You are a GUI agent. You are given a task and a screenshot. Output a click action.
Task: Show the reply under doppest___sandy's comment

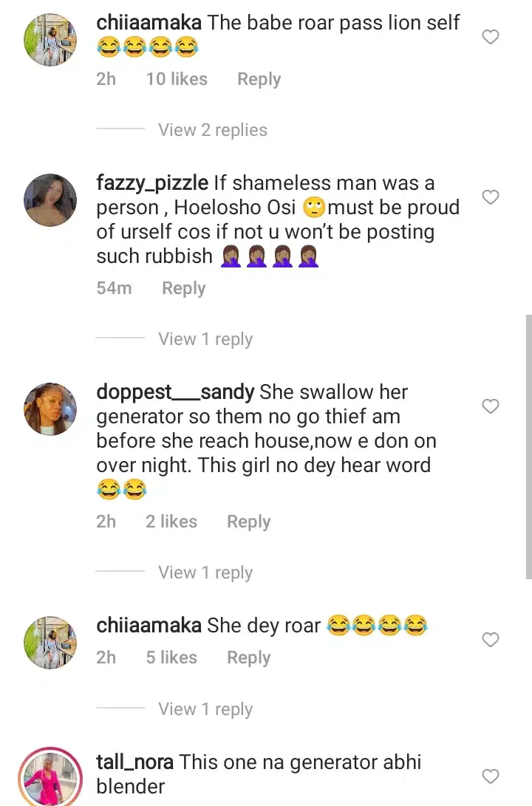click(x=205, y=573)
